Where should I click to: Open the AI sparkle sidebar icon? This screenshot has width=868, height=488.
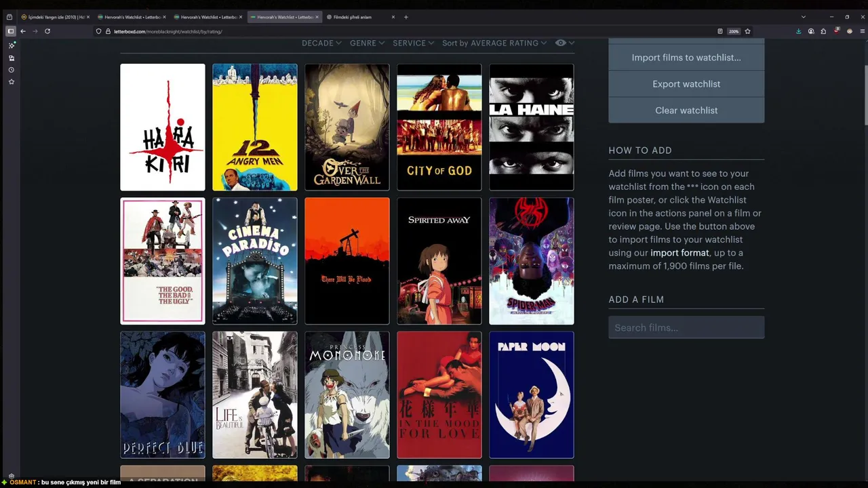[x=11, y=45]
